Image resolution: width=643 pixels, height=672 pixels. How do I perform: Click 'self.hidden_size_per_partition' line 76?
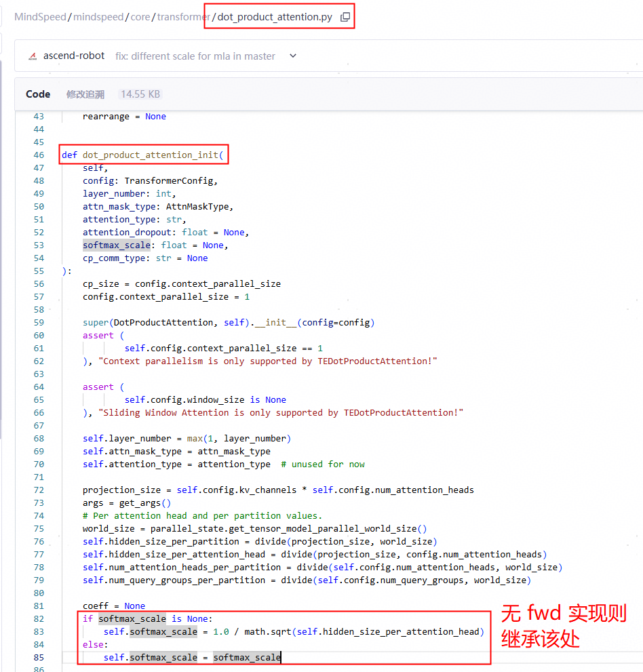pos(260,541)
